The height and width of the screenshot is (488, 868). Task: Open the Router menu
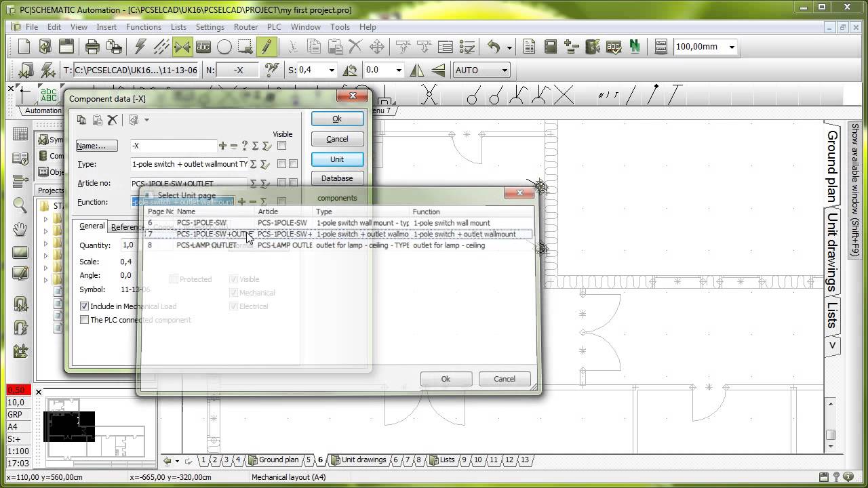pos(245,27)
